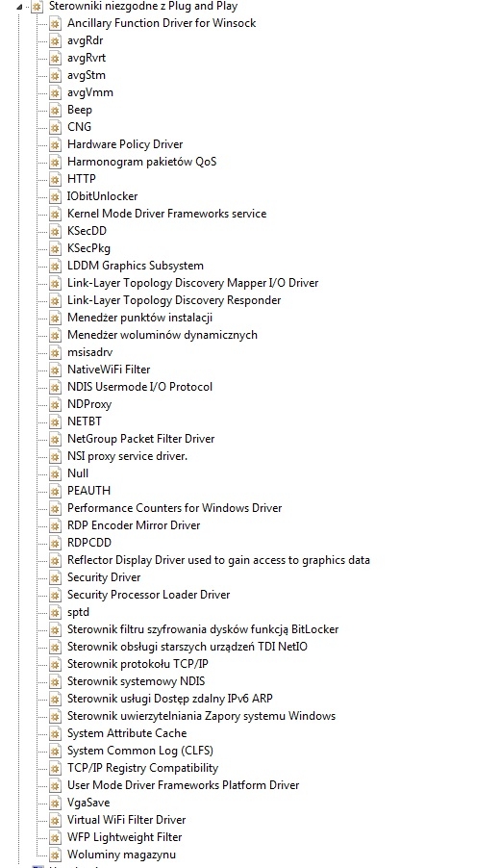The image size is (500, 868).
Task: Click the icon beside IObitUnlocker
Action: coord(55,196)
